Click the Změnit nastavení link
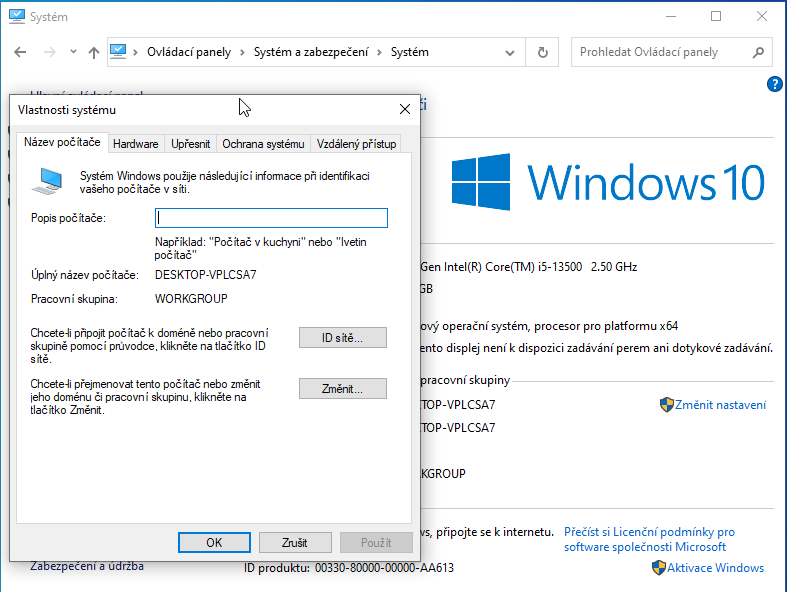The image size is (787, 592). click(720, 405)
